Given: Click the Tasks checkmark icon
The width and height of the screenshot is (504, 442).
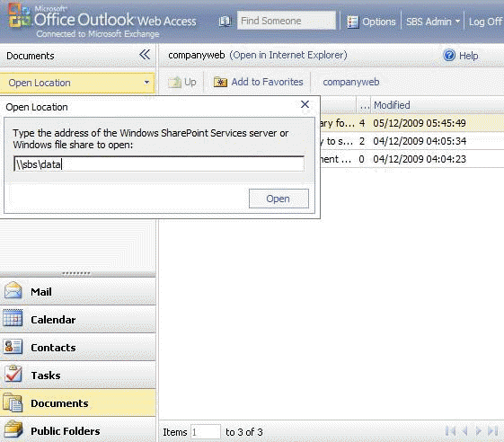Looking at the screenshot, I should [13, 374].
